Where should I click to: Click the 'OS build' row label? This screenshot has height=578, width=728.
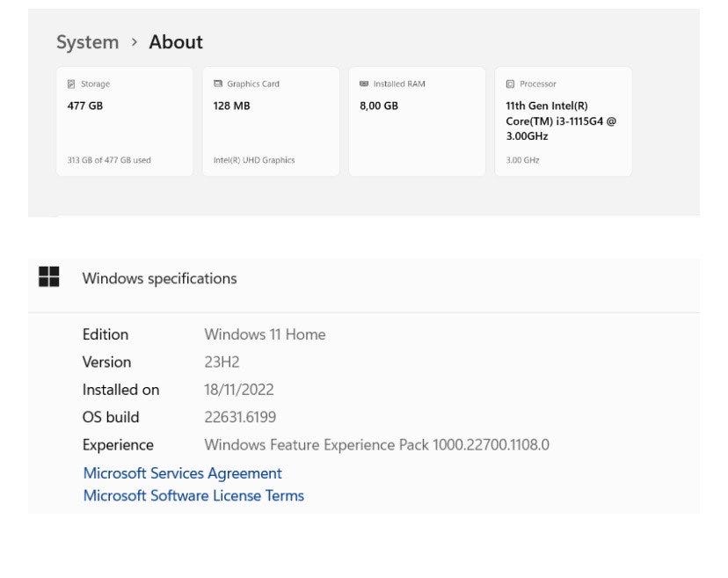pyautogui.click(x=111, y=417)
